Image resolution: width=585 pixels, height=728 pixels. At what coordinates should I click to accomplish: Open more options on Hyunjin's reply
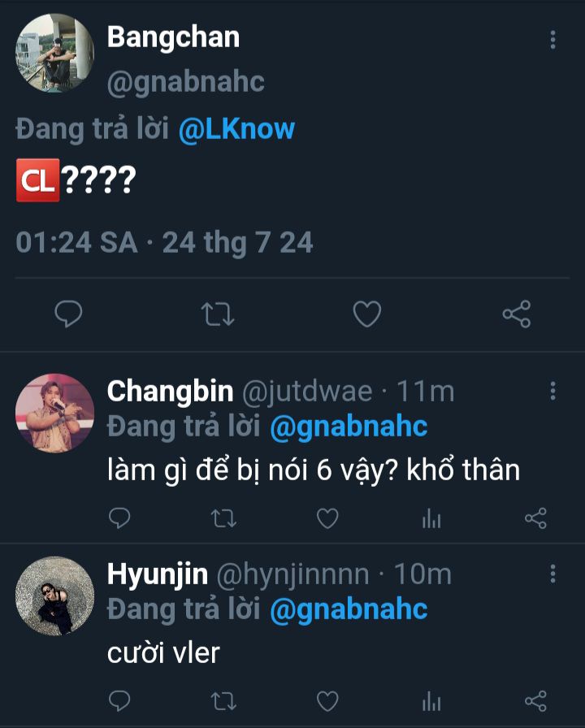point(552,574)
